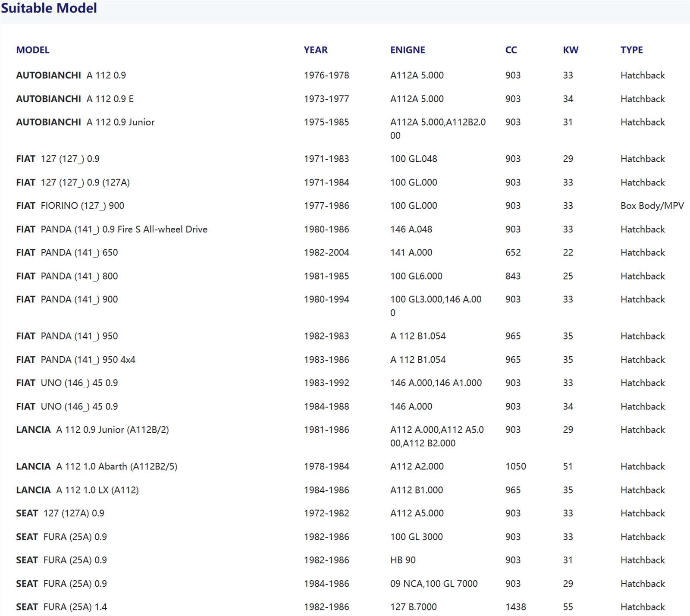This screenshot has width=690, height=616.
Task: Click model AUTOBIANCHI A 112 0.9 Junior
Action: point(85,122)
